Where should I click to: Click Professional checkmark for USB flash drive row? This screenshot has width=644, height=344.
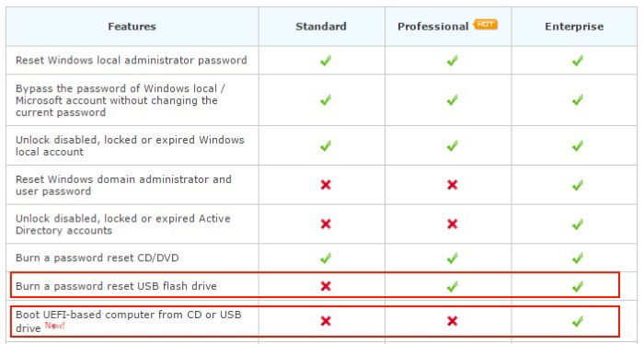(453, 286)
